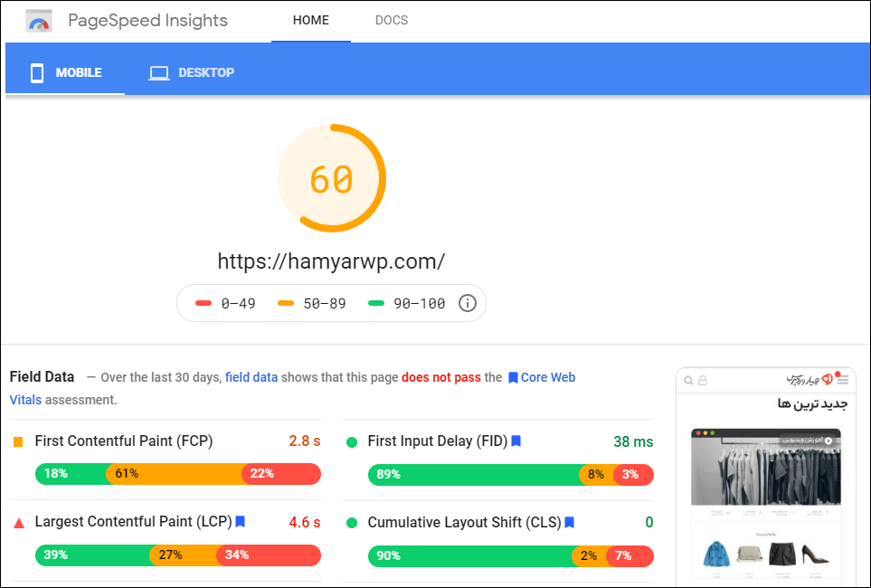
Task: Click the PageSpeed Insights gauge logo
Action: [x=39, y=21]
